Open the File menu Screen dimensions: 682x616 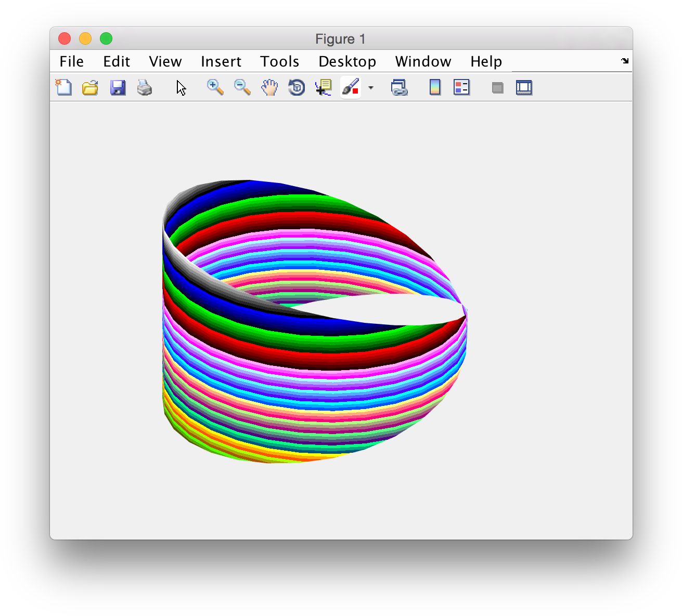pos(71,61)
